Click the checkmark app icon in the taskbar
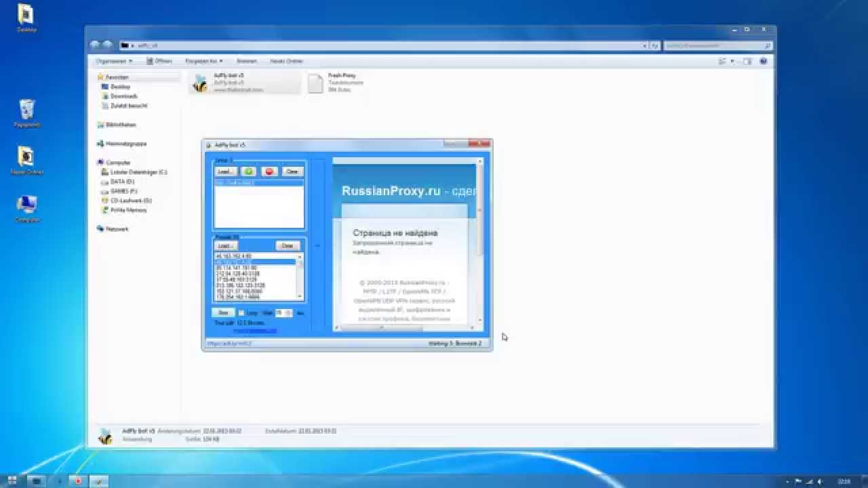 tap(99, 481)
